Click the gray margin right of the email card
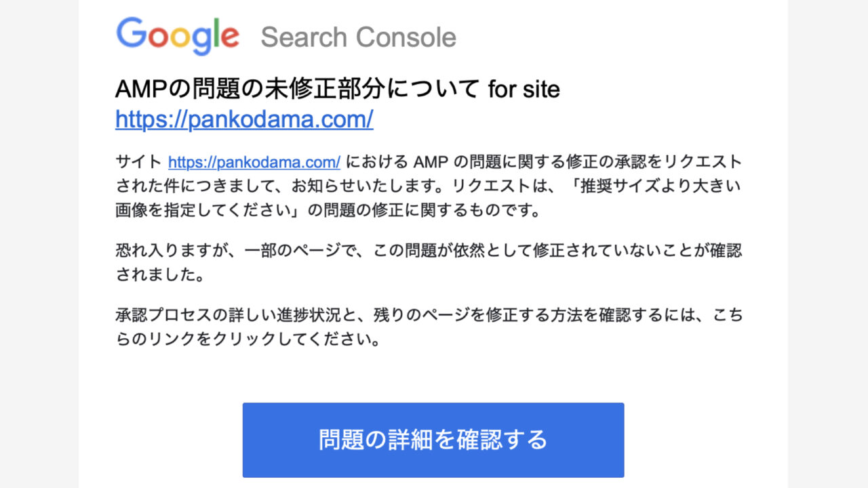This screenshot has width=868, height=488. [828, 244]
